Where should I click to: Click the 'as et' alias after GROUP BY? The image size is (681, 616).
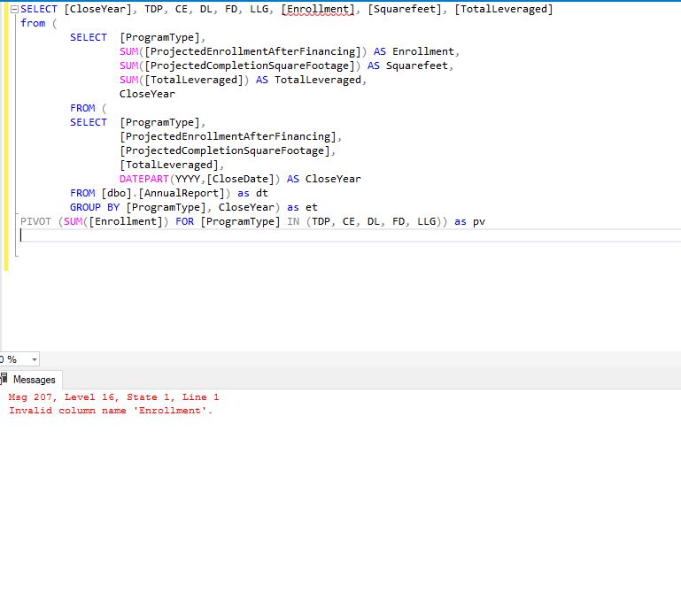[x=302, y=207]
